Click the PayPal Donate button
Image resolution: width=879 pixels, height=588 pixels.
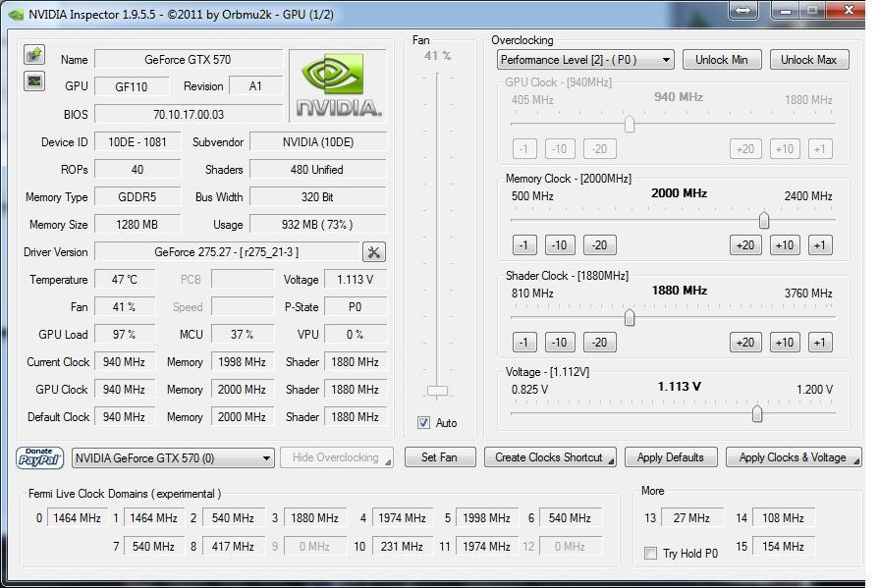(x=39, y=458)
